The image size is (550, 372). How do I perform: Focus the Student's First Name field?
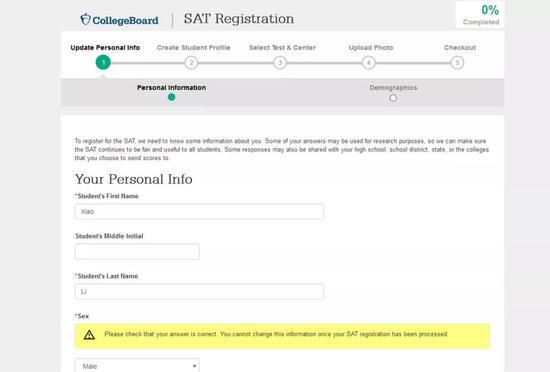coord(199,212)
